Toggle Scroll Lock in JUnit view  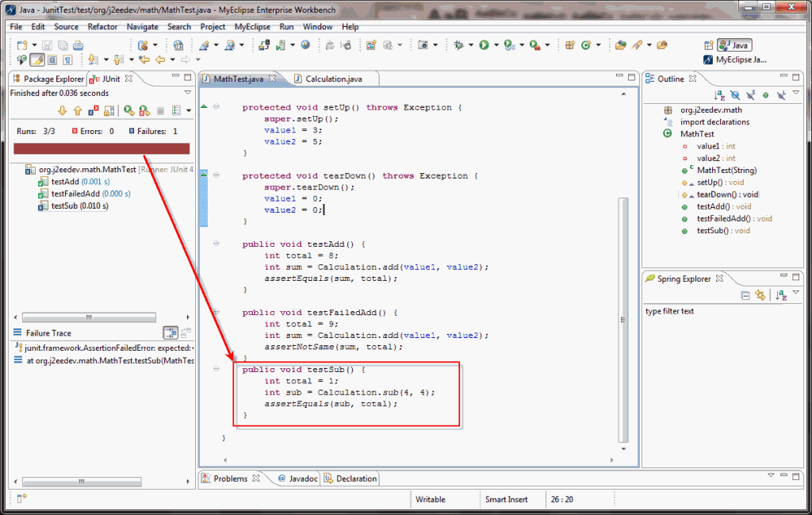pos(109,111)
